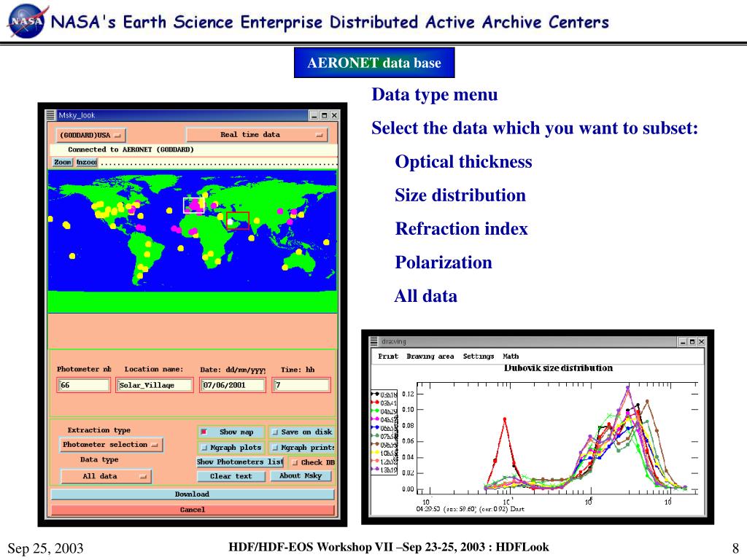Open the Math menu in drawing window
The width and height of the screenshot is (747, 560).
511,356
